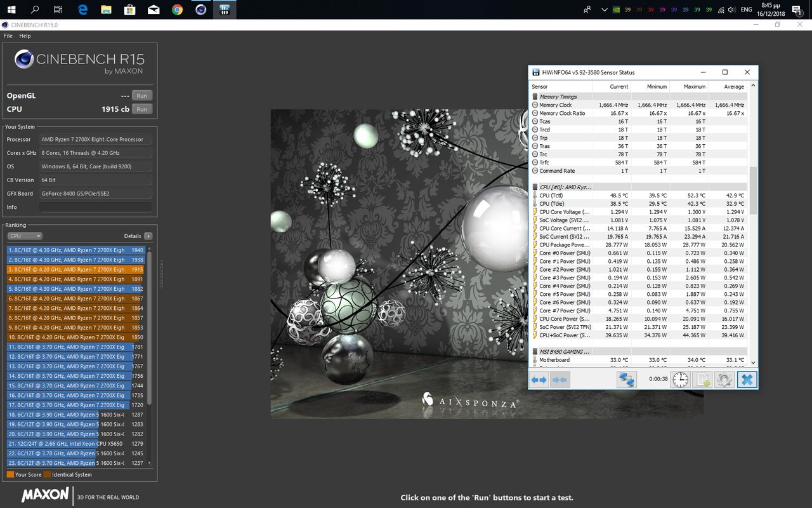This screenshot has width=812, height=508.
Task: Select ranking entry 11 scoring 1781
Action: point(76,347)
